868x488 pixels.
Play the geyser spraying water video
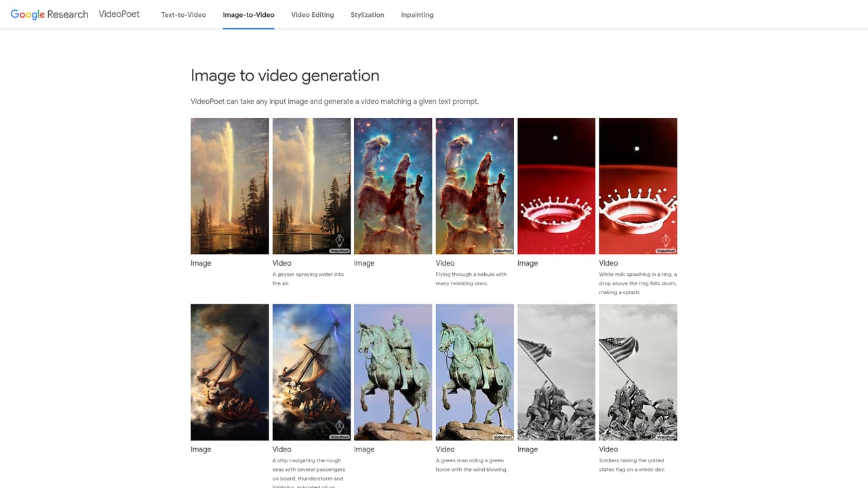pos(312,186)
